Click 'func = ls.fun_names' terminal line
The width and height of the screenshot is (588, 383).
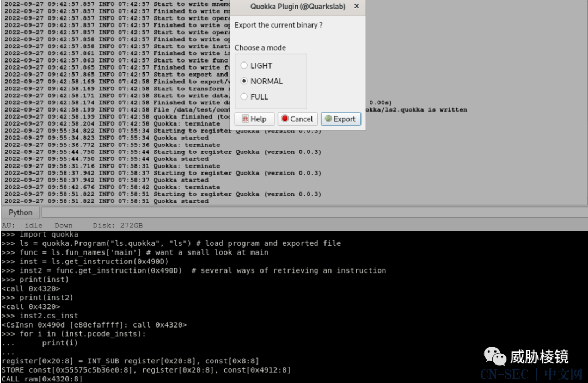point(135,252)
